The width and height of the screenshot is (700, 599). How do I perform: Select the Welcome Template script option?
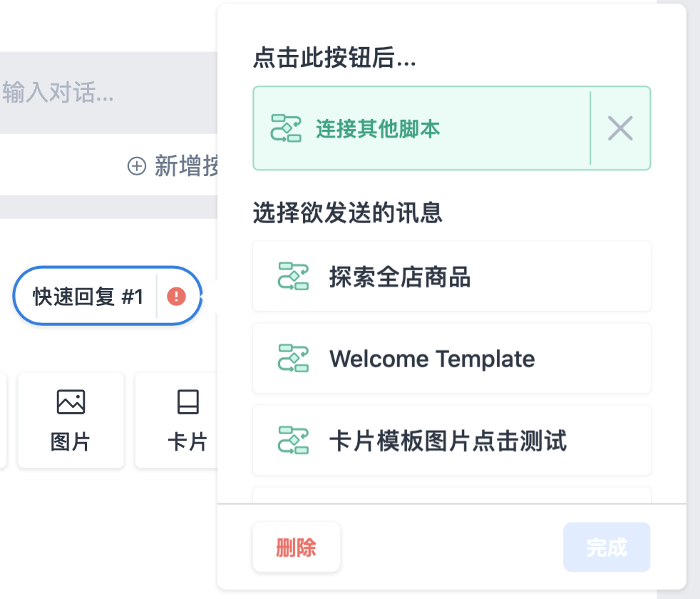[x=452, y=358]
